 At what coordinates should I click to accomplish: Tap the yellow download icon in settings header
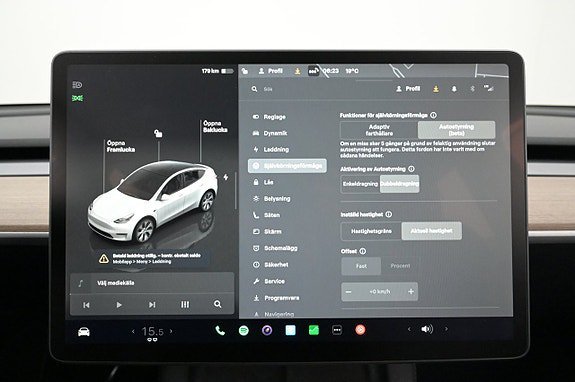(x=436, y=89)
